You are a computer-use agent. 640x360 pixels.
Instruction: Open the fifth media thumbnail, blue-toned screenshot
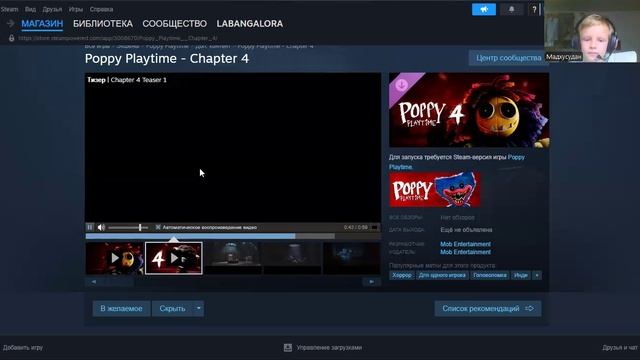(x=351, y=258)
